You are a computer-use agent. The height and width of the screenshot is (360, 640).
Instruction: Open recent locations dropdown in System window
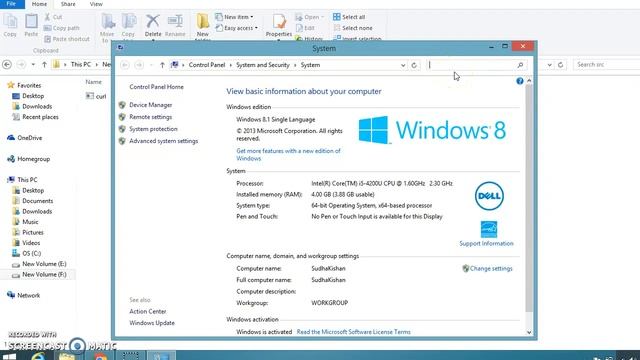151,65
